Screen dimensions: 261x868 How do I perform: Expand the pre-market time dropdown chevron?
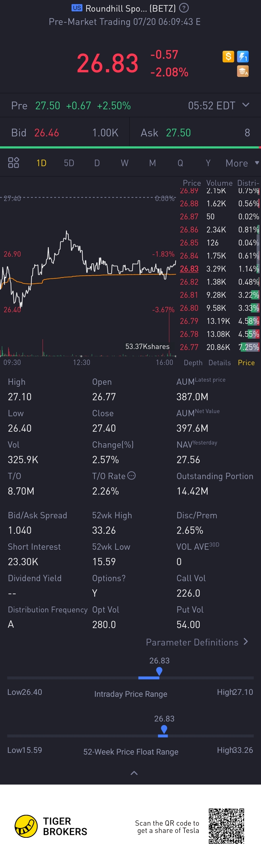click(246, 105)
